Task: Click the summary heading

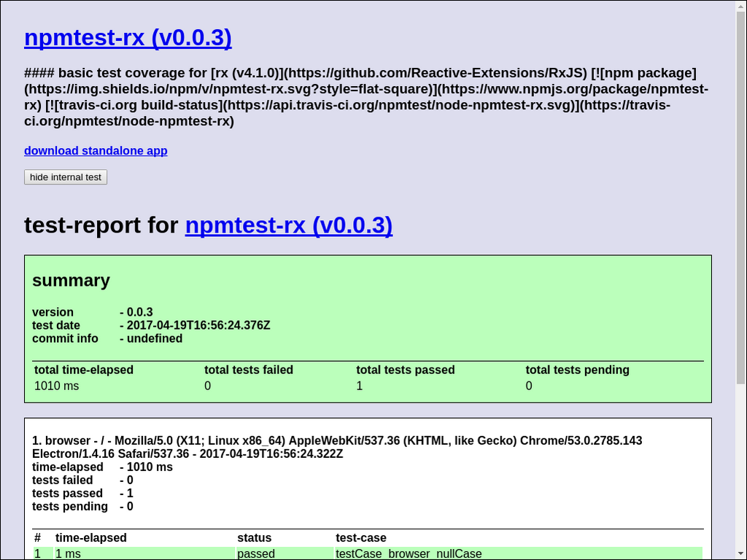Action: click(x=71, y=280)
